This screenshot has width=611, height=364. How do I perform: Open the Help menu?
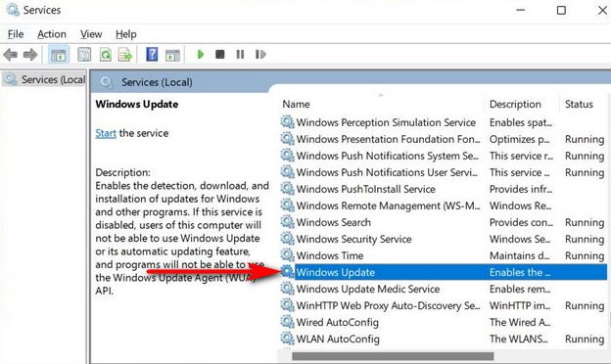(x=126, y=34)
